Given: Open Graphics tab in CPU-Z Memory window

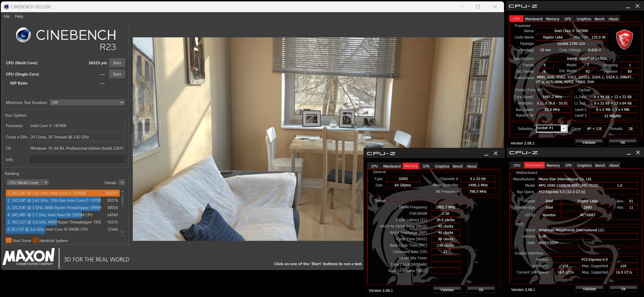Looking at the screenshot, I should coord(442,166).
